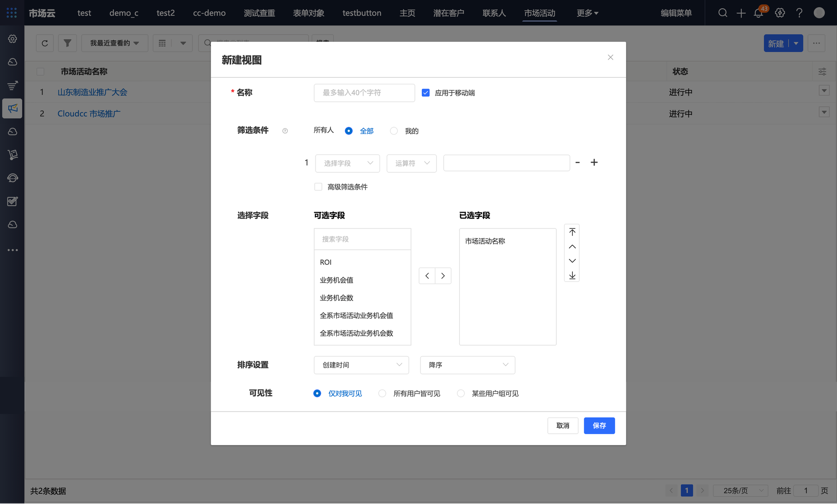This screenshot has width=837, height=504.
Task: Click the 保存 button
Action: pyautogui.click(x=599, y=425)
